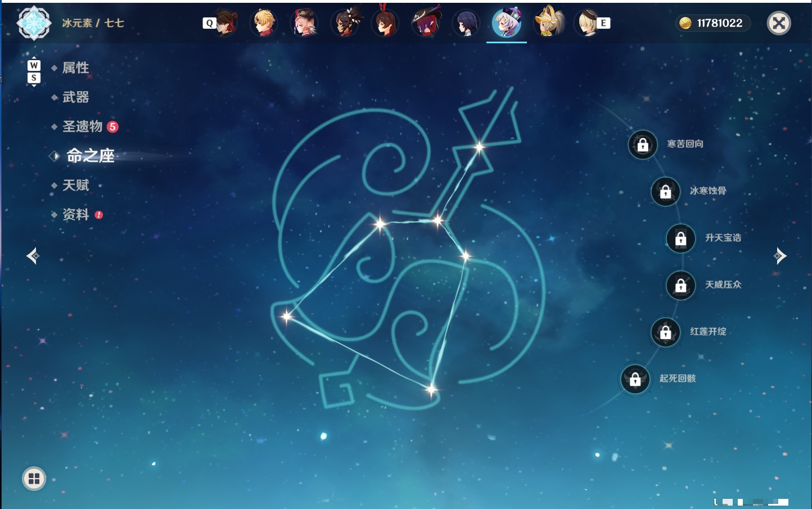Switch to previous character with left arrow
812x509 pixels.
pos(33,256)
